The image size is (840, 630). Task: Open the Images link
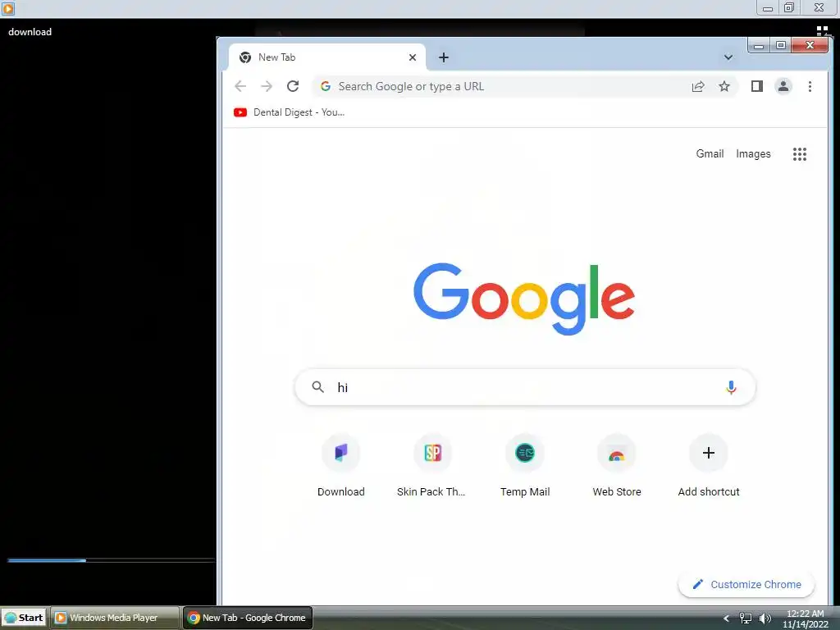pyautogui.click(x=753, y=153)
